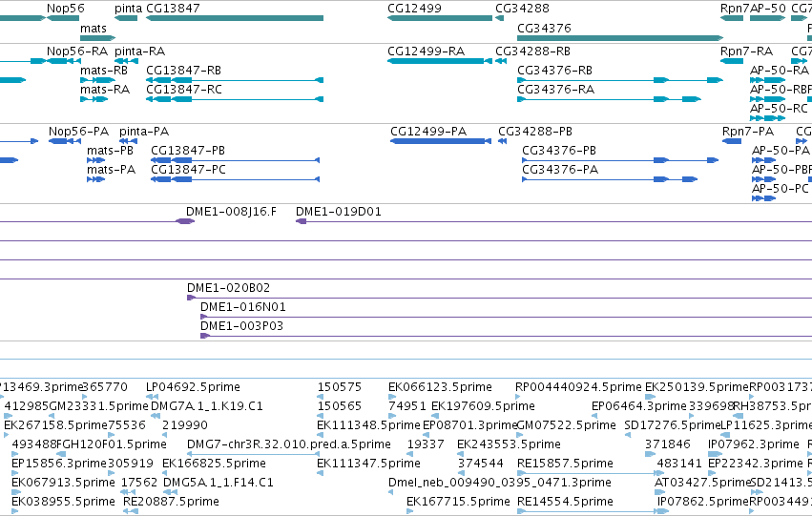Select feature DMG7A.1_1.K19.C1
Screen dimensions: 812x516
[x=207, y=406]
